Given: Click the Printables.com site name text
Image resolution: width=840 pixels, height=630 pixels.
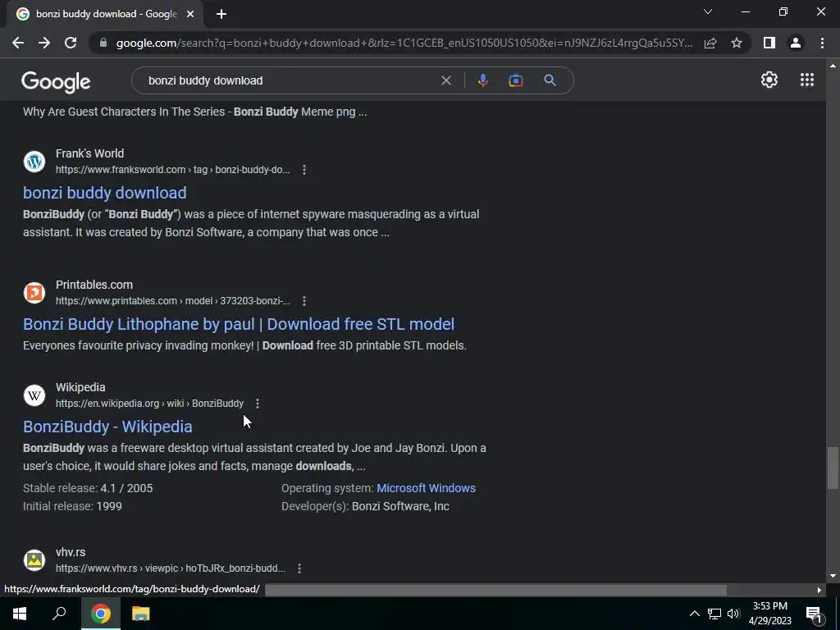Looking at the screenshot, I should 94,285.
